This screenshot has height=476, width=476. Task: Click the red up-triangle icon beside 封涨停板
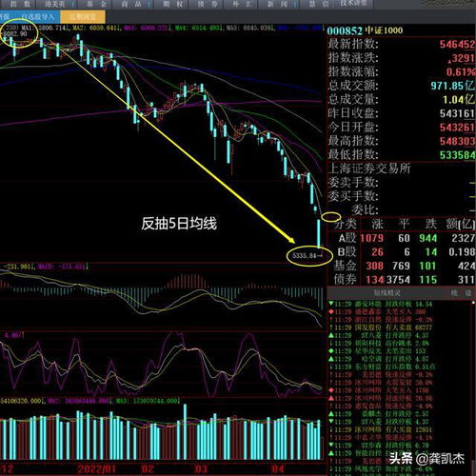coord(331,399)
